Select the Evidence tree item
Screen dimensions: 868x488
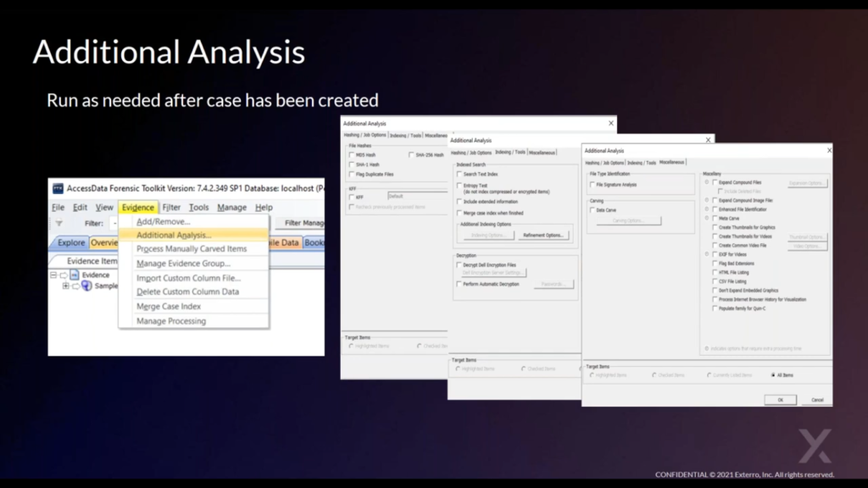click(95, 275)
